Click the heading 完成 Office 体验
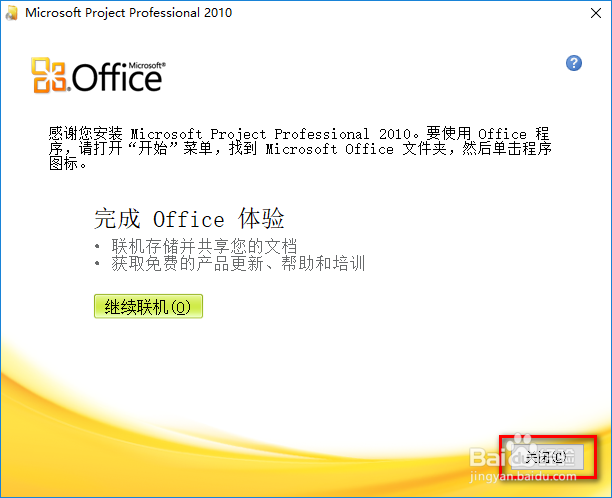The height and width of the screenshot is (498, 612). pyautogui.click(x=189, y=219)
